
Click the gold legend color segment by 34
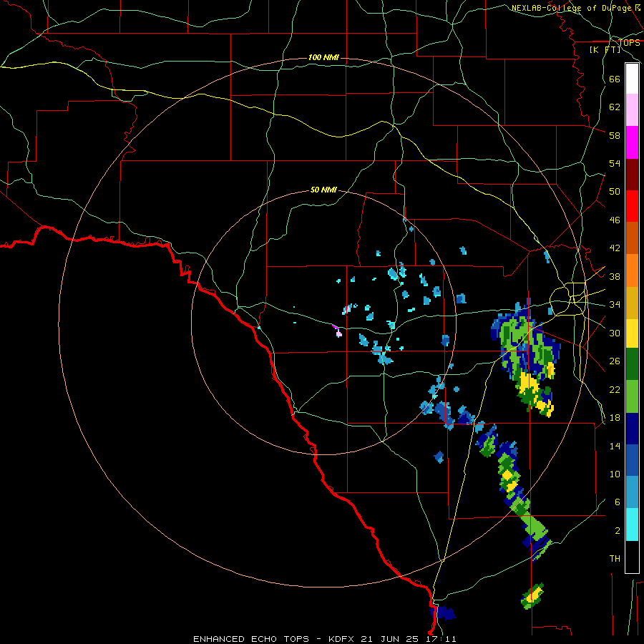[632, 302]
